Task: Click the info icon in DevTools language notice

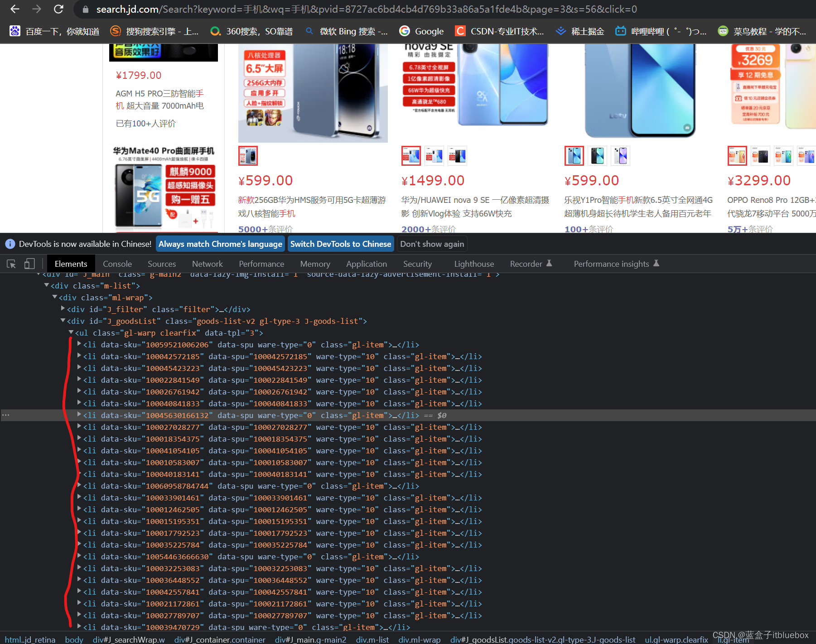Action: coord(10,244)
